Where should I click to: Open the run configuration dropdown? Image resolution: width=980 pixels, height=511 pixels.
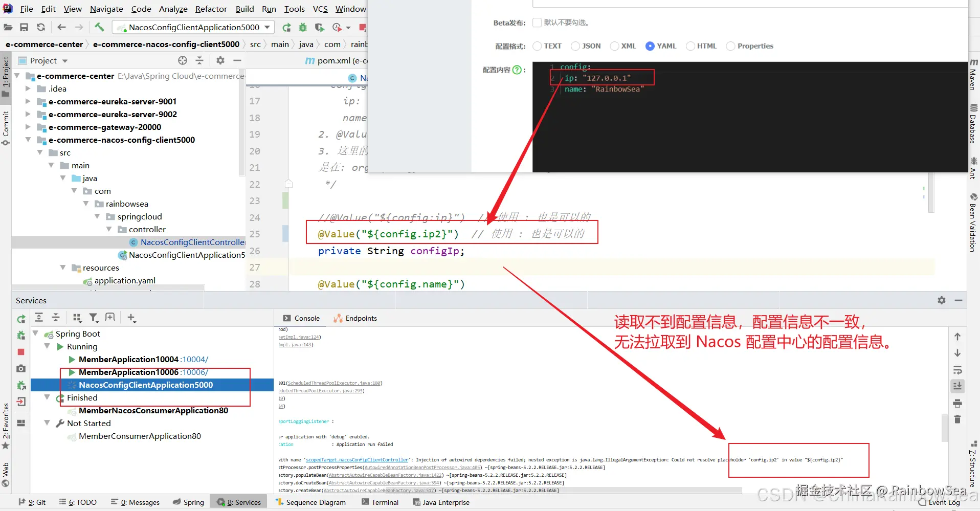(x=194, y=27)
